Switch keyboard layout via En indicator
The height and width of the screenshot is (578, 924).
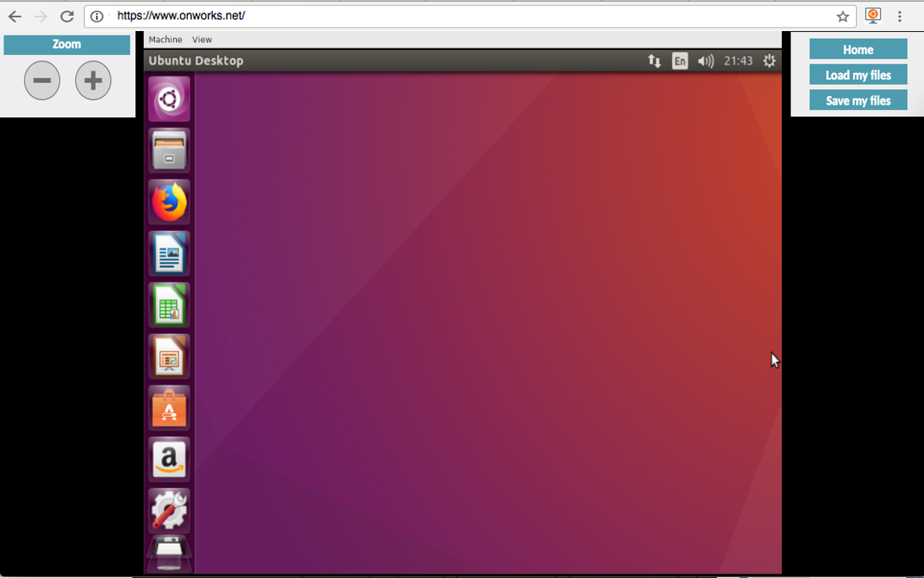pos(679,61)
